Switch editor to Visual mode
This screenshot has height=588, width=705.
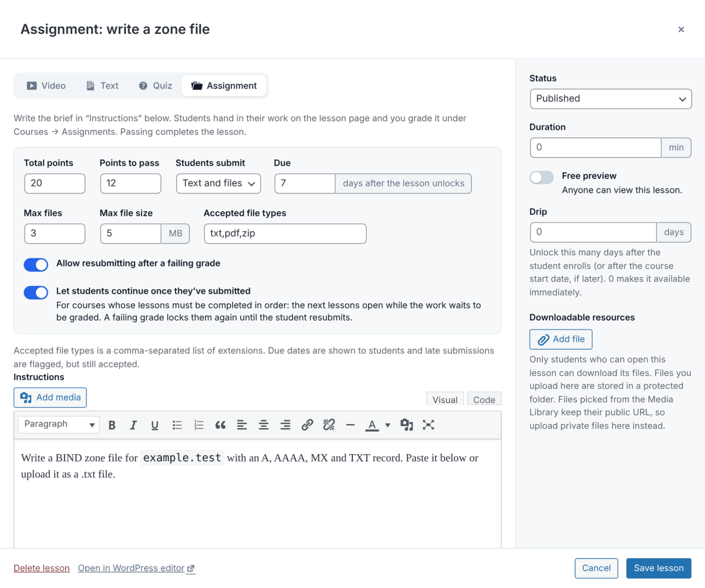445,399
